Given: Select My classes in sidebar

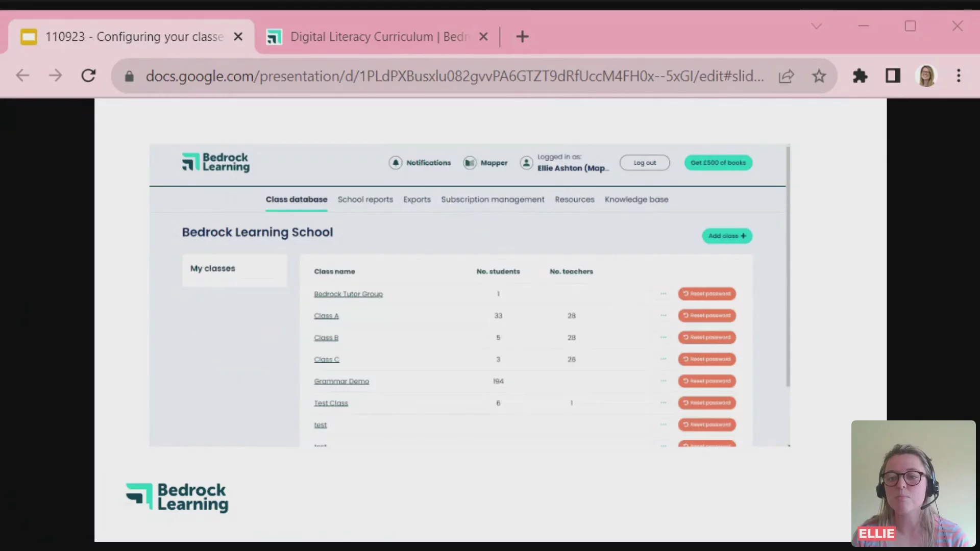Looking at the screenshot, I should pos(213,268).
